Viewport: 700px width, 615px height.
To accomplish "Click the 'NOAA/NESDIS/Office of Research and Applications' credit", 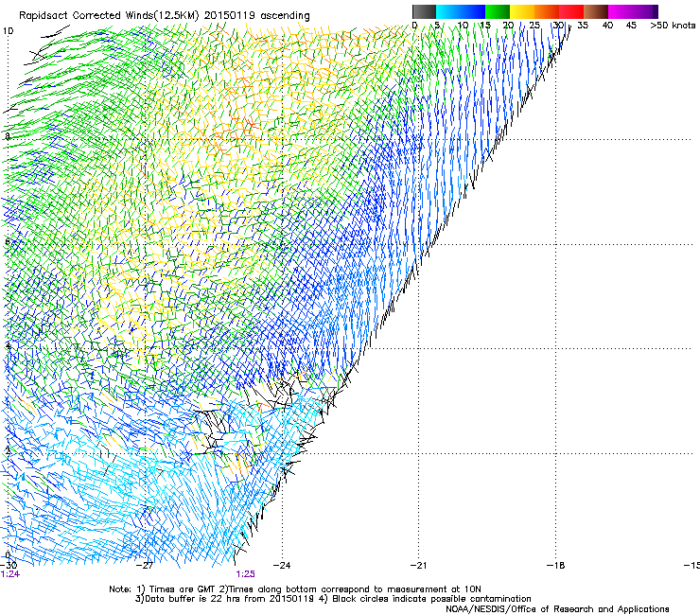I will coord(557,609).
